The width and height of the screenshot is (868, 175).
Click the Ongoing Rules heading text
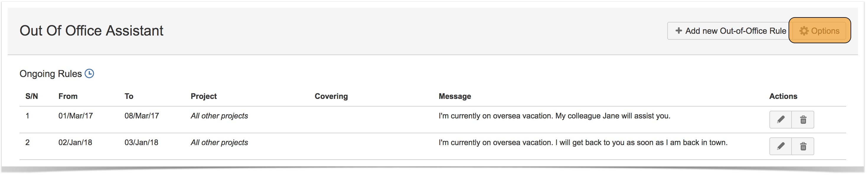pyautogui.click(x=50, y=74)
